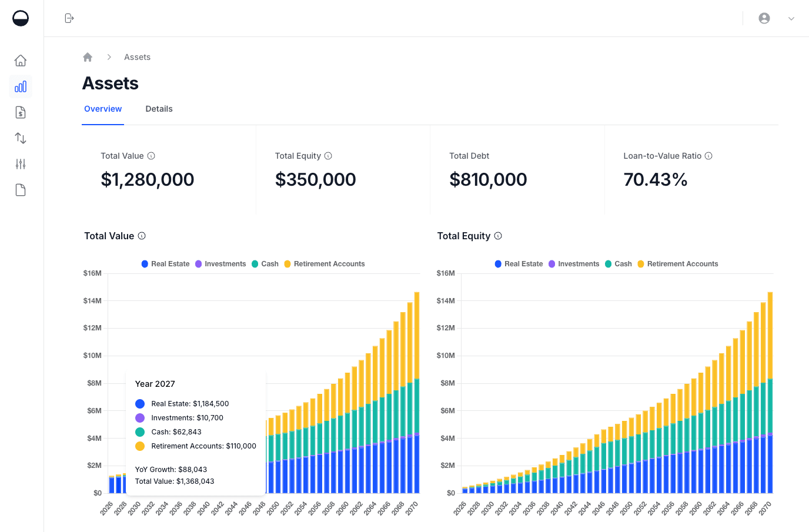The width and height of the screenshot is (809, 532).
Task: Click 'Cash: $62,843' tooltip row
Action: (169, 432)
